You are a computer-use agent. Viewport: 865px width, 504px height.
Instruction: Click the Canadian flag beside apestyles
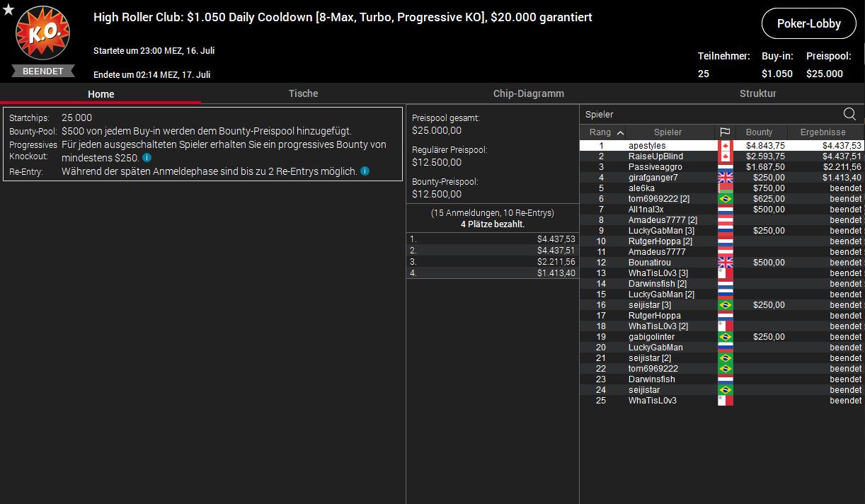(x=725, y=146)
